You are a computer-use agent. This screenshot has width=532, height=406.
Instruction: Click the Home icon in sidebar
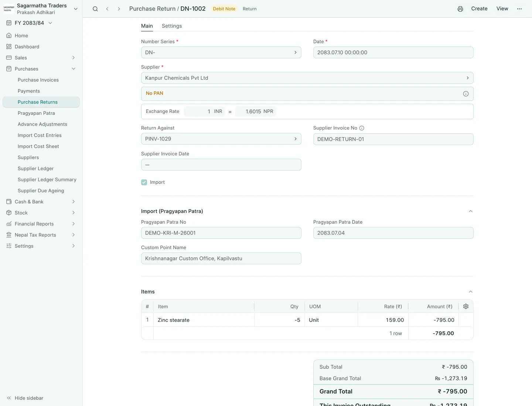click(9, 35)
